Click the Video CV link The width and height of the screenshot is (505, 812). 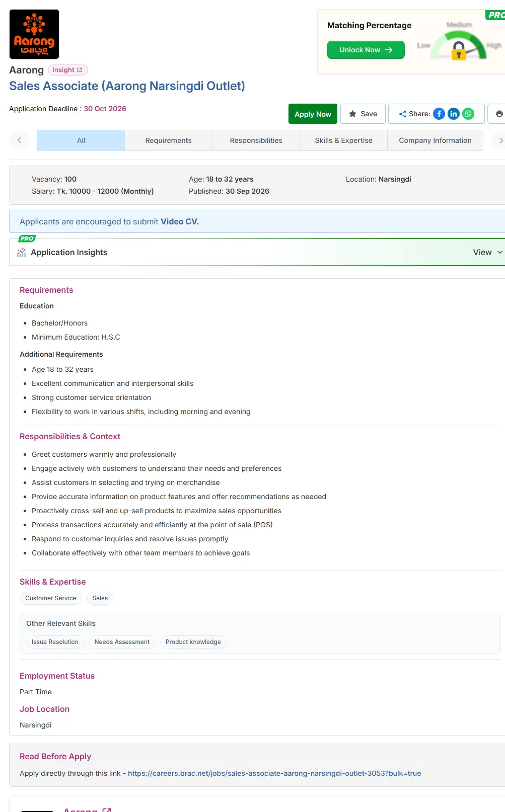pos(180,222)
